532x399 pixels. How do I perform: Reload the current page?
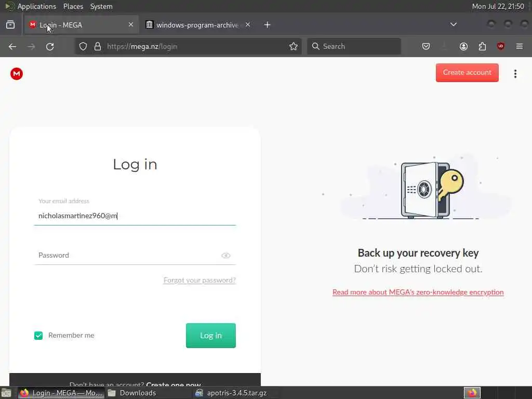point(50,46)
